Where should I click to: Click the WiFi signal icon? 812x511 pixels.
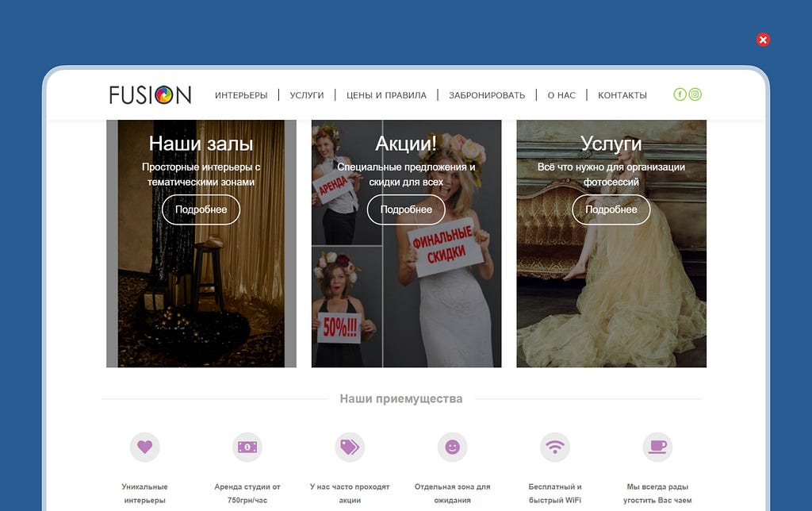click(555, 447)
